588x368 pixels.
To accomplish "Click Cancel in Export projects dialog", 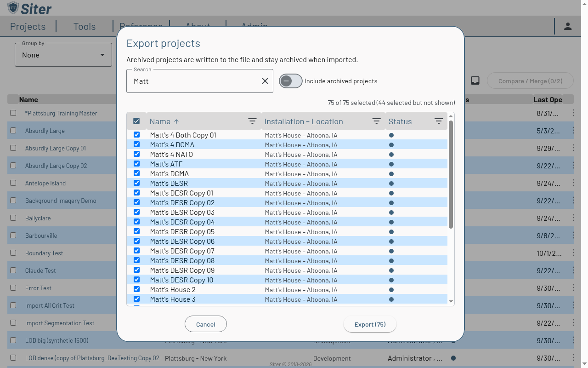I will pyautogui.click(x=206, y=324).
